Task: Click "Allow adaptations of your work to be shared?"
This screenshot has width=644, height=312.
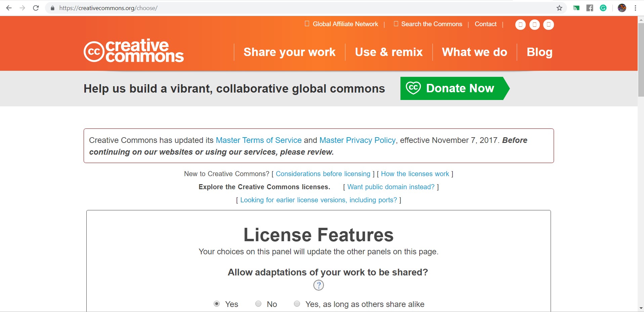Action: tap(328, 272)
